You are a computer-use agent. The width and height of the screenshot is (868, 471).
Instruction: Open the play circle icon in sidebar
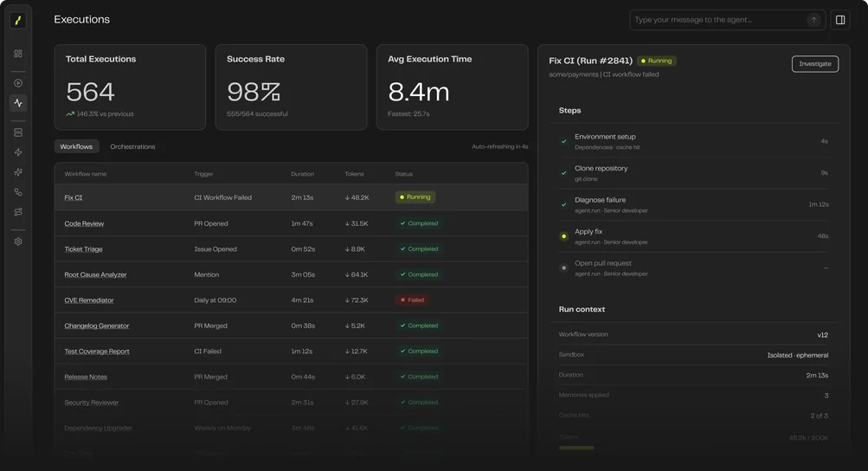(x=18, y=83)
